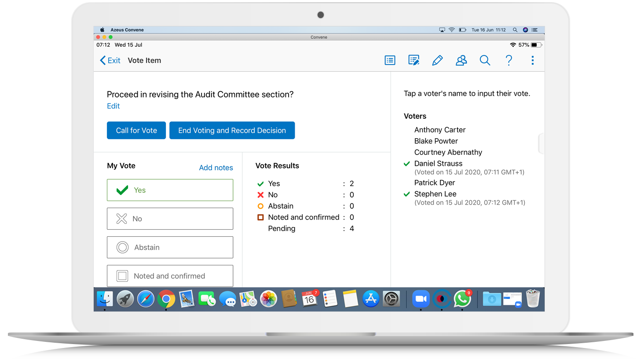
Task: Open help question mark icon
Action: (x=509, y=60)
